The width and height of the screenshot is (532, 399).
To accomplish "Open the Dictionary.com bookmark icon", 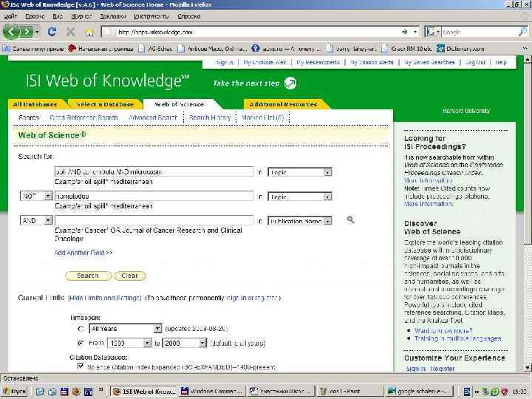I will (440, 49).
